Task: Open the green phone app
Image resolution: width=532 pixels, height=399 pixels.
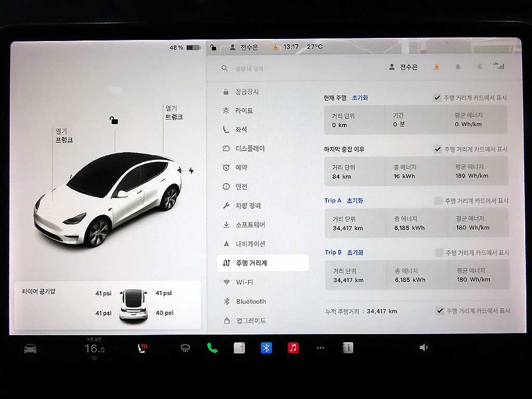Action: 212,348
